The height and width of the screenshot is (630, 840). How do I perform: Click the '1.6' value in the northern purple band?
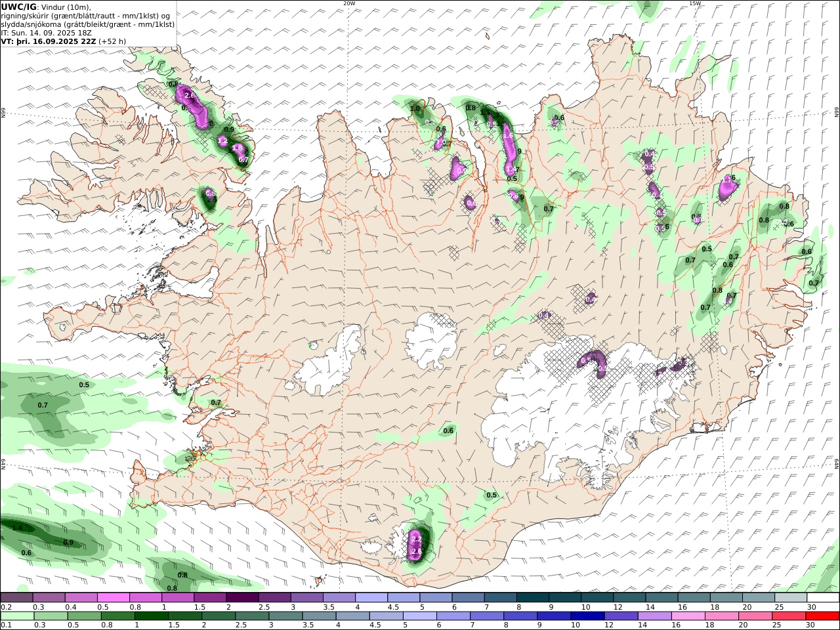[x=507, y=135]
